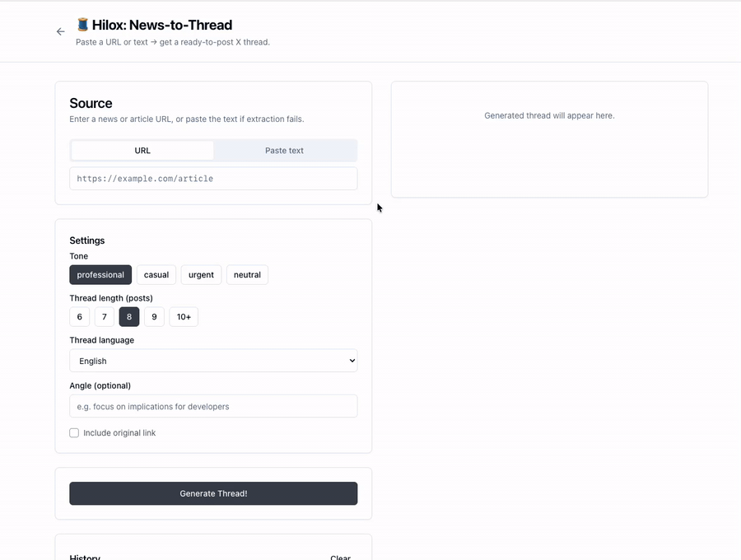741x560 pixels.
Task: Click the article URL input field
Action: 212,178
